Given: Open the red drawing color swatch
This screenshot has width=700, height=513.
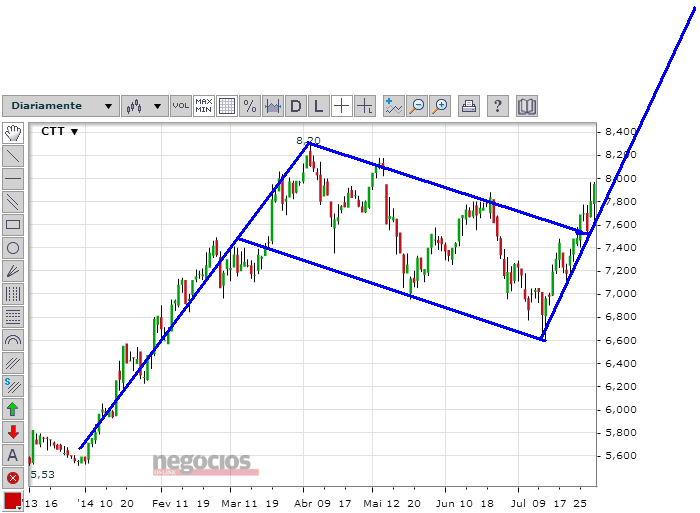Looking at the screenshot, I should click(13, 501).
